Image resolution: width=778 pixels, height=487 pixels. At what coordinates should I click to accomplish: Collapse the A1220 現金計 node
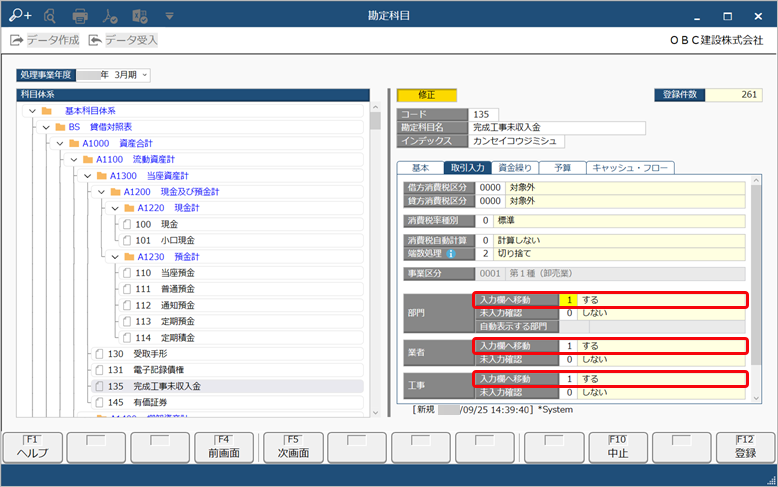click(x=115, y=208)
